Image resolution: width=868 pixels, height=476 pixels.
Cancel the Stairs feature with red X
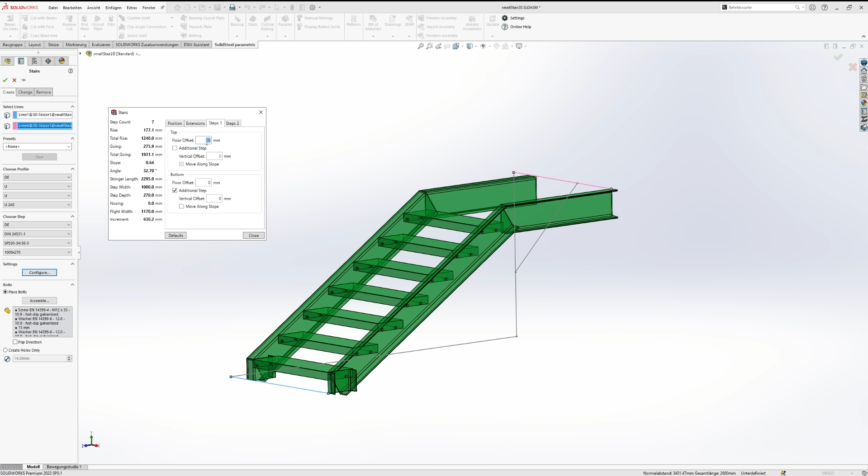click(14, 80)
